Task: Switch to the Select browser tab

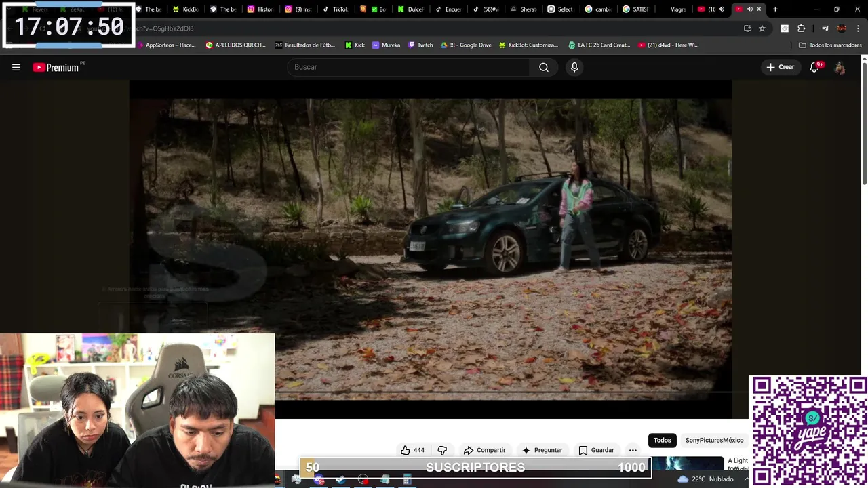Action: tap(560, 9)
